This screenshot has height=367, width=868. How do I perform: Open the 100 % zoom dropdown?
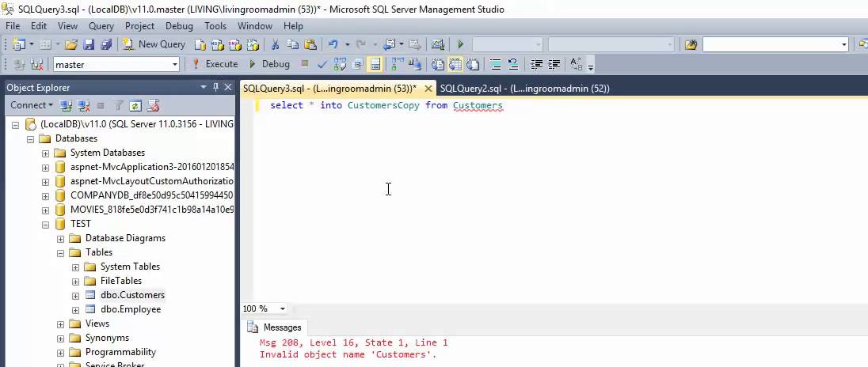pyautogui.click(x=282, y=309)
